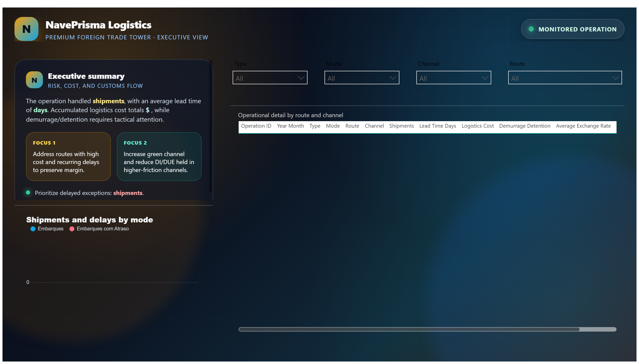Sort table by Year Month column
Screen dimensions: 639x364
click(x=290, y=126)
